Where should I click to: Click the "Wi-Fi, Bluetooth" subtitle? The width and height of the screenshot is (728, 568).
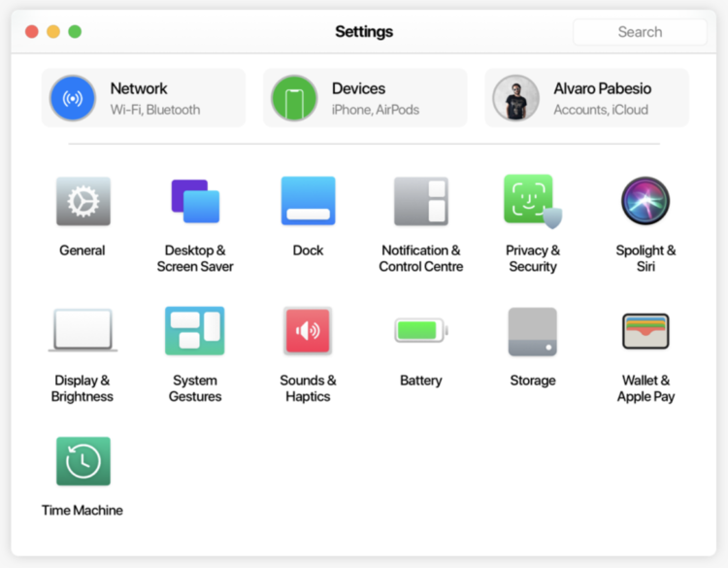[155, 110]
